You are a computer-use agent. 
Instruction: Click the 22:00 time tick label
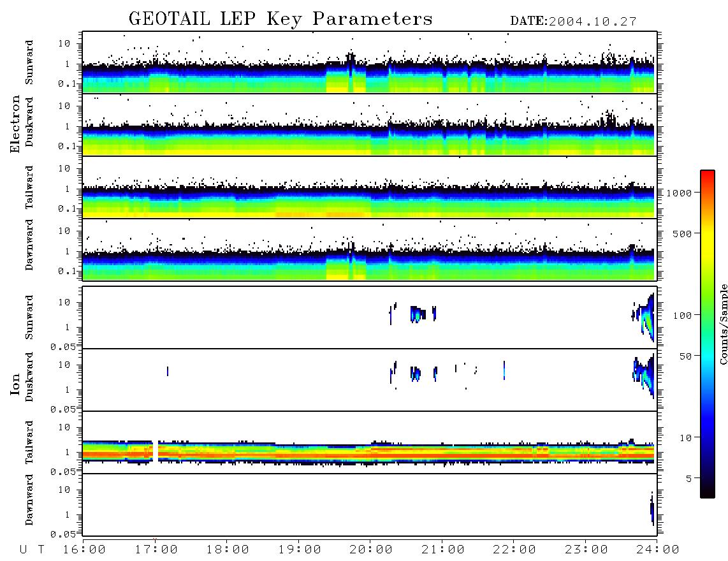pos(514,550)
